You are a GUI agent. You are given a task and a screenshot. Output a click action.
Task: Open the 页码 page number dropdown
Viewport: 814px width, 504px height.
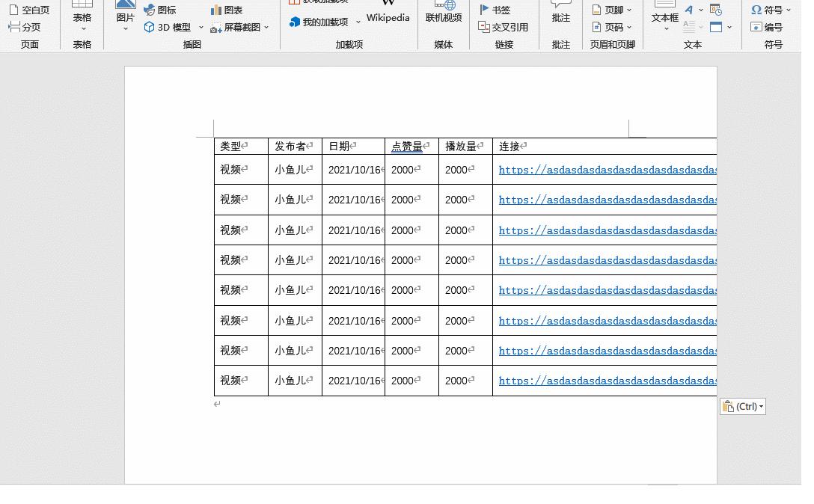point(612,27)
